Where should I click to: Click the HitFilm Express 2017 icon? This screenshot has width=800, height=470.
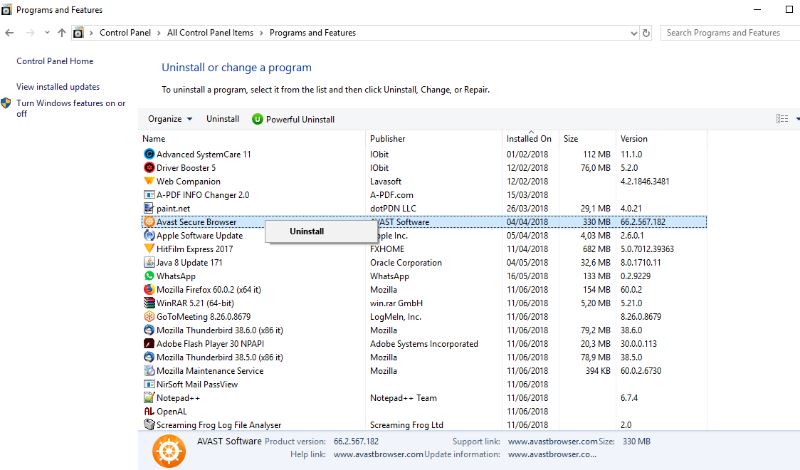149,249
